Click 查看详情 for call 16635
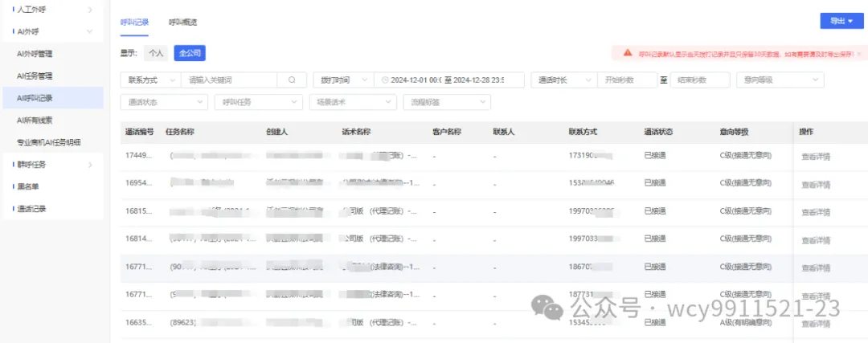The height and width of the screenshot is (343, 868). point(816,324)
